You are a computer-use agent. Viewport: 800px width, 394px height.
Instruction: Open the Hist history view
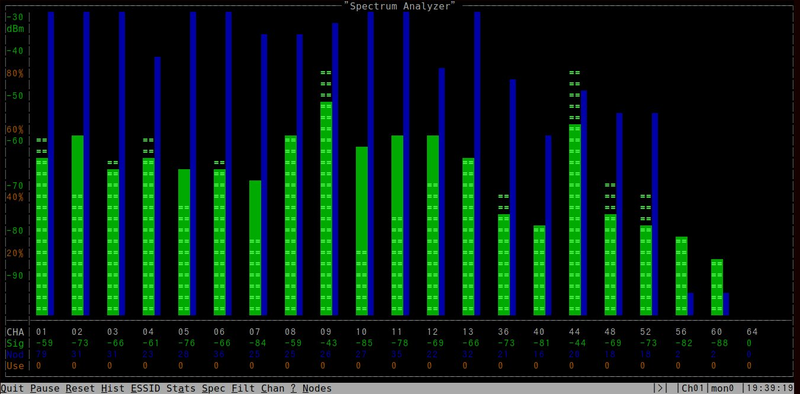click(113, 388)
